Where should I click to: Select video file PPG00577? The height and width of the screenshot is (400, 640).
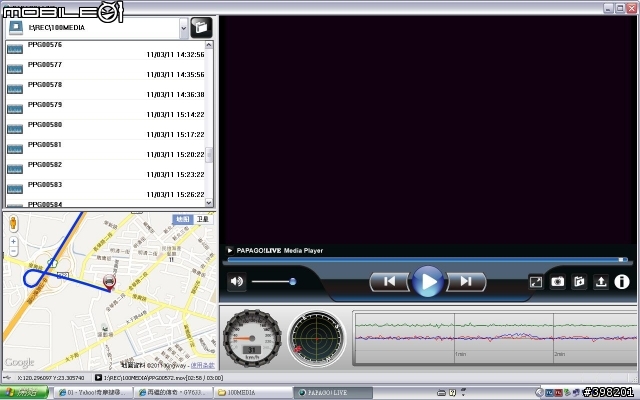[x=105, y=69]
